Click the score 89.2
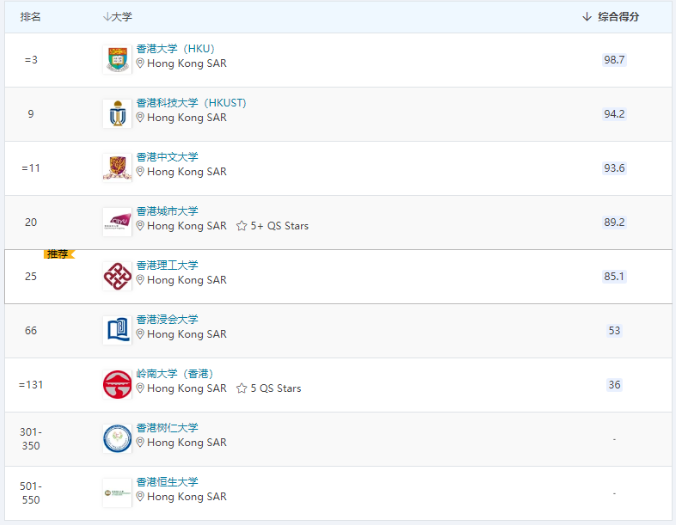Image resolution: width=677 pixels, height=525 pixels. point(614,222)
